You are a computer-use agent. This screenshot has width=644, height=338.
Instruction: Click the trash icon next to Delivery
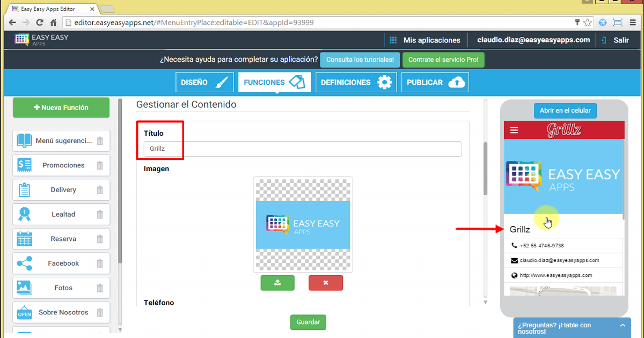pyautogui.click(x=100, y=190)
